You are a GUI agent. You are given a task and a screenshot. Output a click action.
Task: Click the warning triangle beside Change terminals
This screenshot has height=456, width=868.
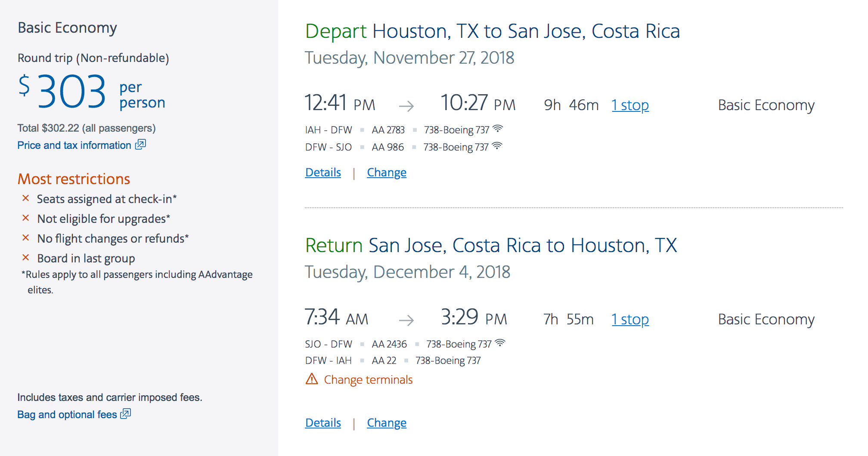312,379
